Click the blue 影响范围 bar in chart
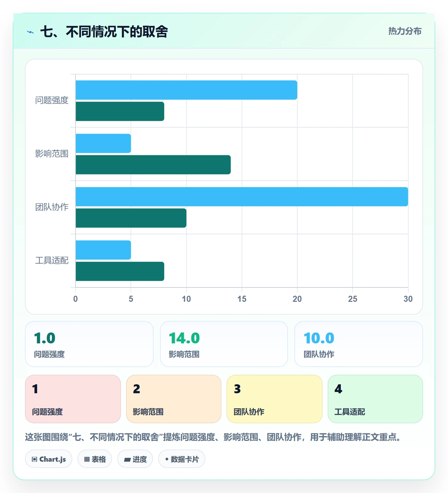 103,144
